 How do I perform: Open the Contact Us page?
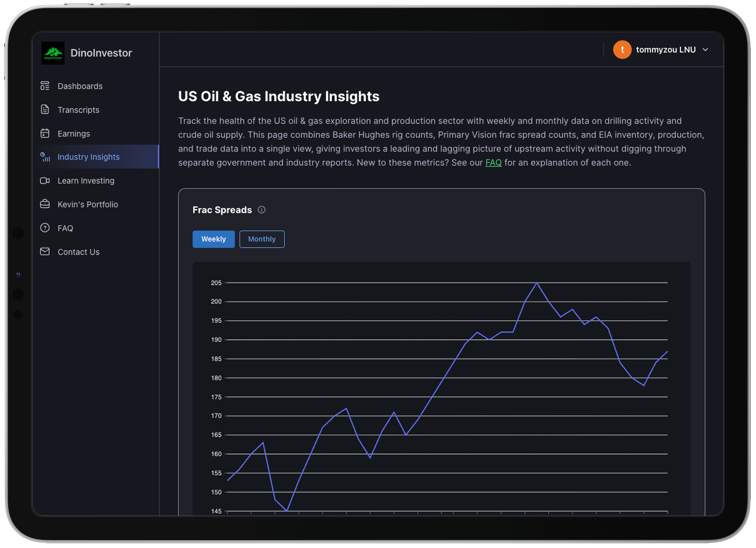96,252
